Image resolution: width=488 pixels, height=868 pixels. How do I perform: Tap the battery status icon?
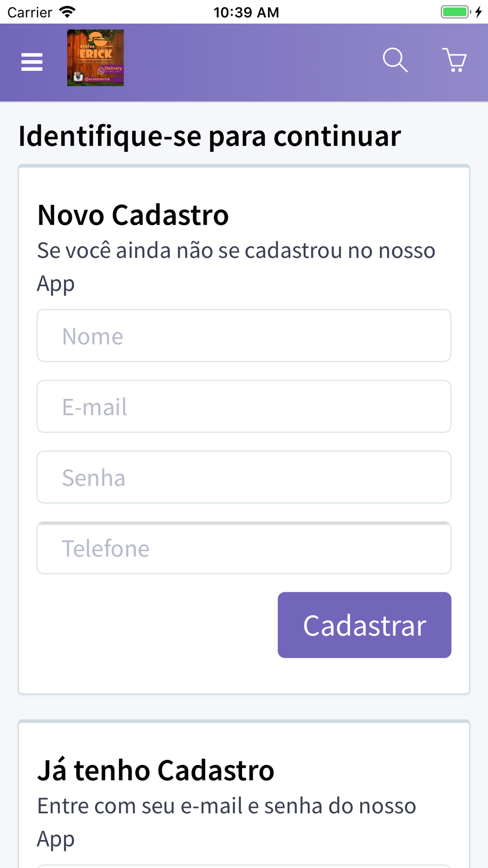point(456,12)
